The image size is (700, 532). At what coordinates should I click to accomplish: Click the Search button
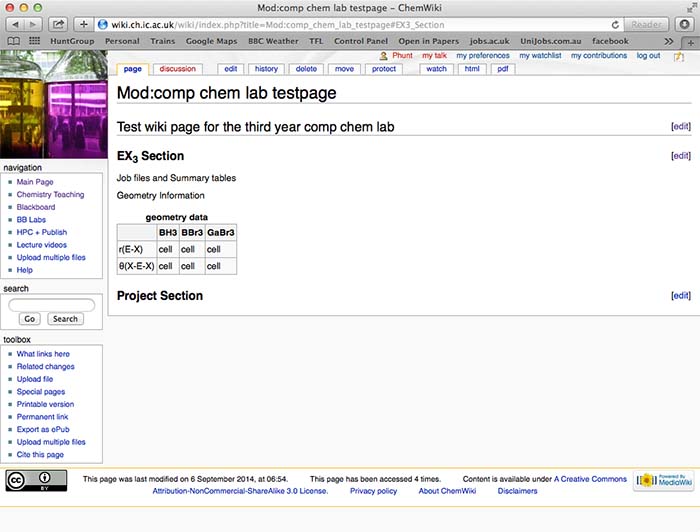point(65,319)
